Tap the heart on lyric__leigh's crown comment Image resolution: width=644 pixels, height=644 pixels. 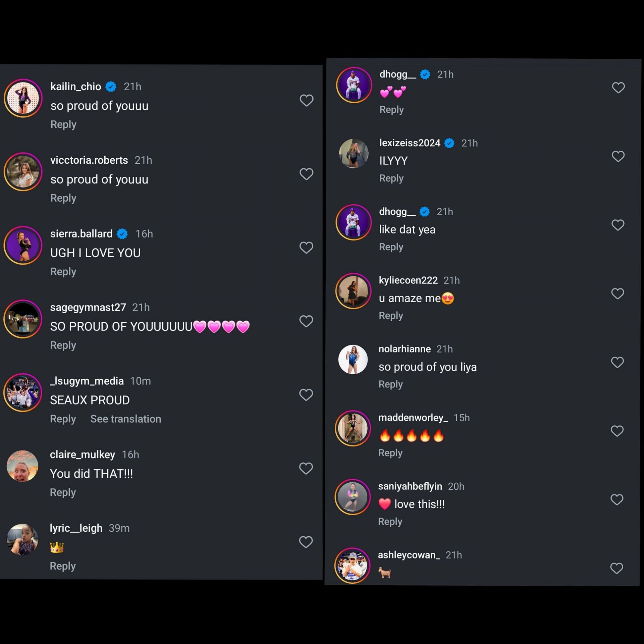(x=306, y=542)
